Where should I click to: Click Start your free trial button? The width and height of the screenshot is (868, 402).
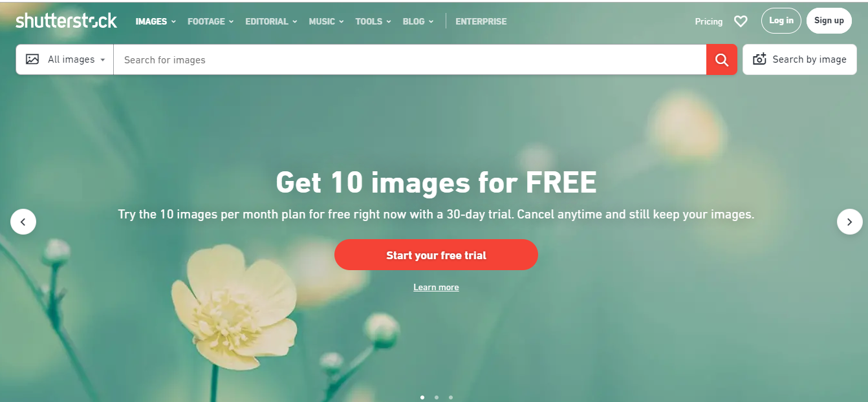(x=436, y=255)
